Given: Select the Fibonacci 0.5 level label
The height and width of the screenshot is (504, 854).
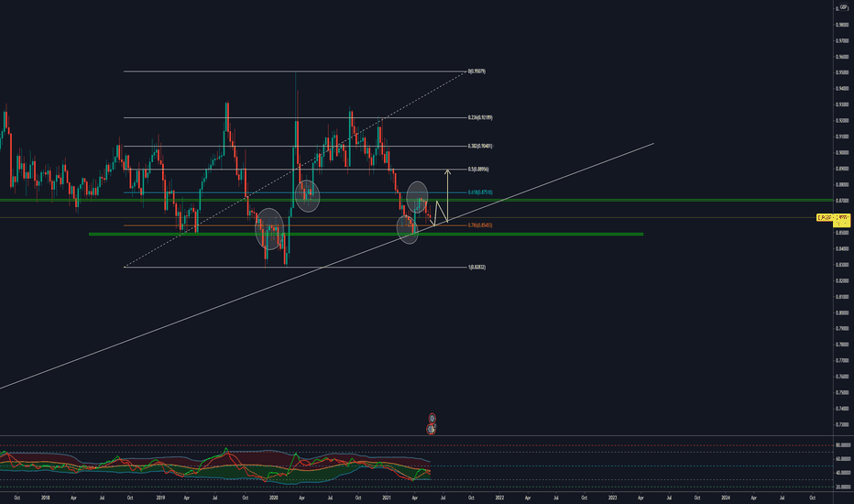Looking at the screenshot, I should pyautogui.click(x=478, y=170).
